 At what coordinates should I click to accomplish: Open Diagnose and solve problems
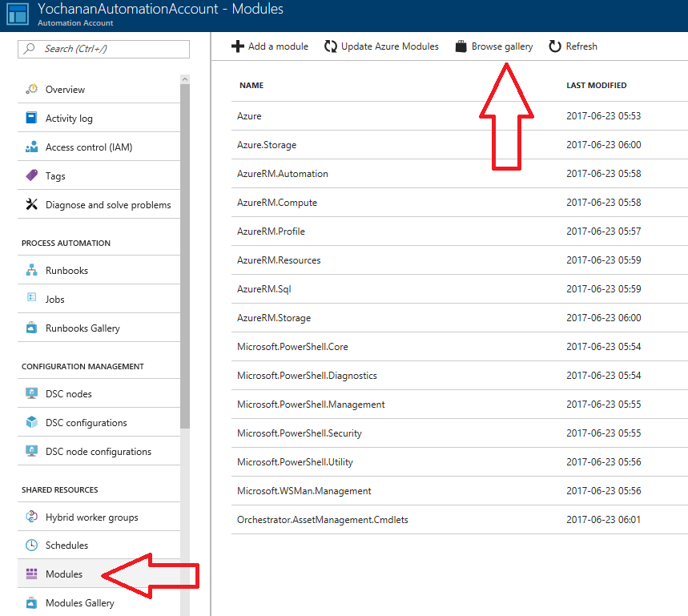pyautogui.click(x=99, y=204)
